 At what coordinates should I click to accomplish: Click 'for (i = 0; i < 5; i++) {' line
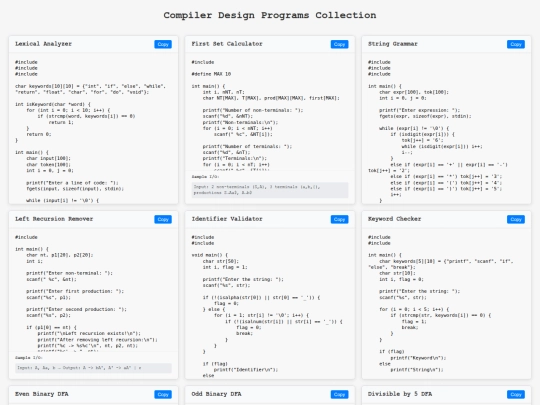coord(414,309)
